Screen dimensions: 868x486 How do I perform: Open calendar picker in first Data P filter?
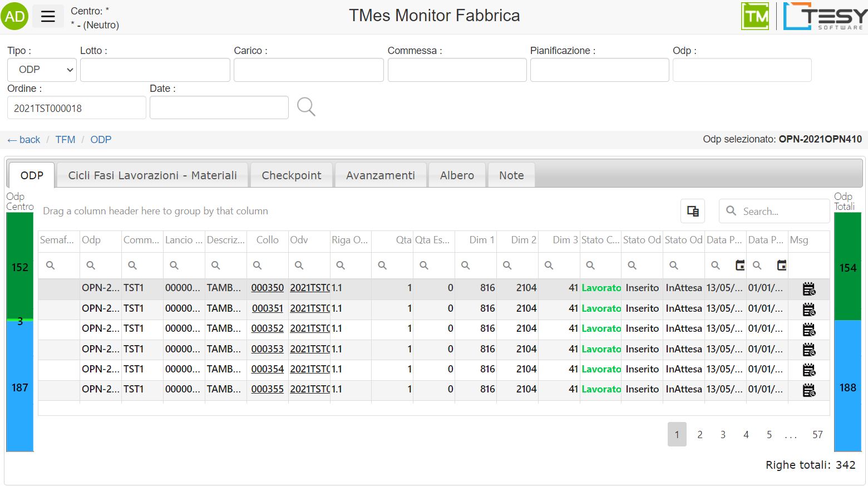coord(739,266)
